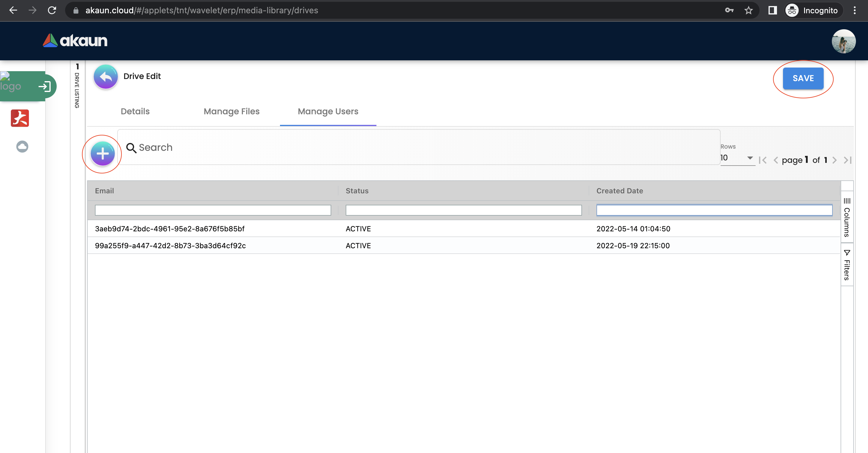
Task: Click the purple back arrow icon
Action: [x=105, y=77]
